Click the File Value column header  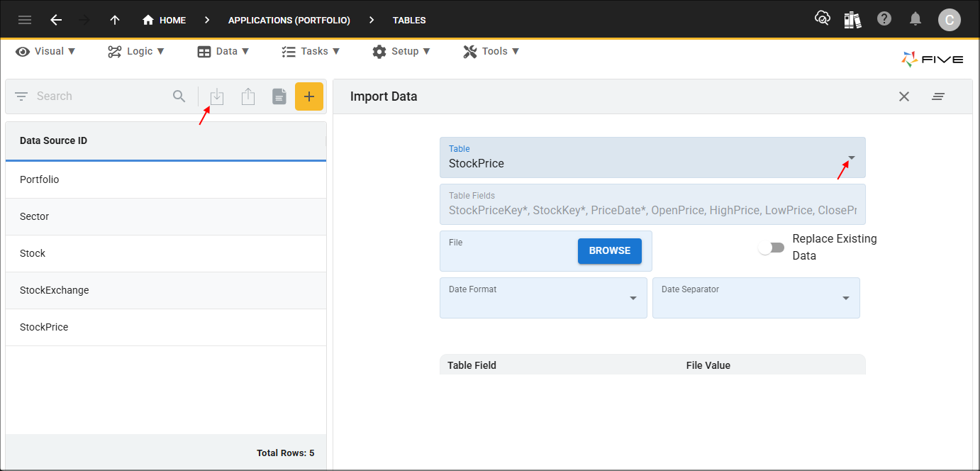pyautogui.click(x=708, y=365)
